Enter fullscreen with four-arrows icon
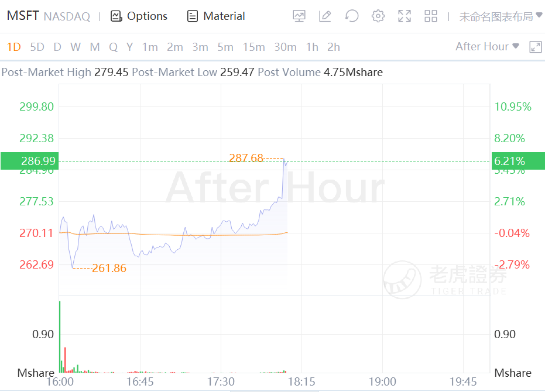The height and width of the screenshot is (392, 545). tap(405, 16)
